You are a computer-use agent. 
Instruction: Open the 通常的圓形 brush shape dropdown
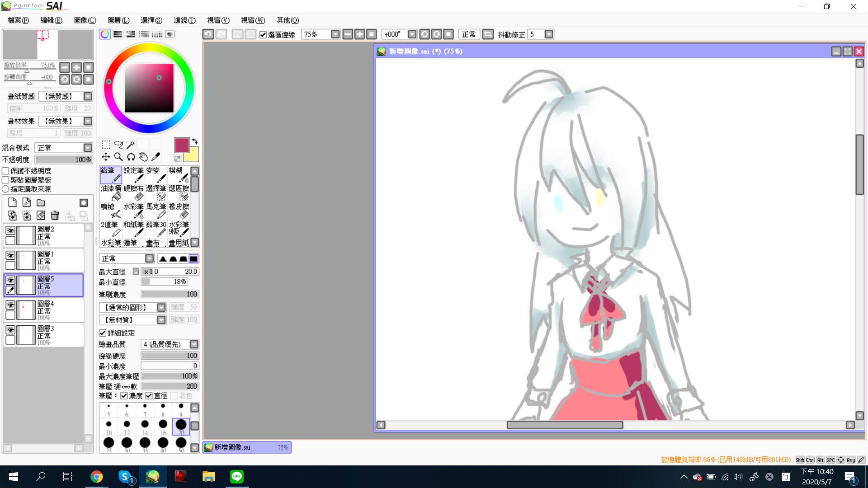point(161,308)
